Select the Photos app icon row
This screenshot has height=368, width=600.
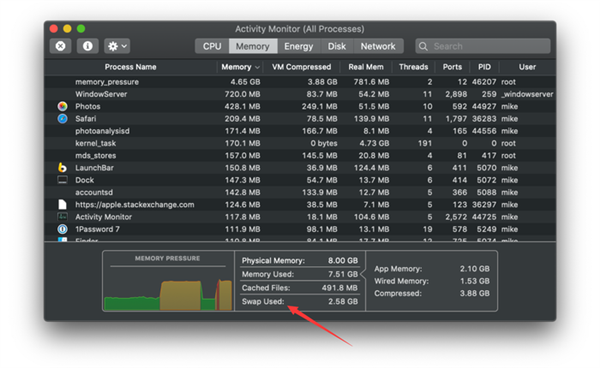(62, 106)
